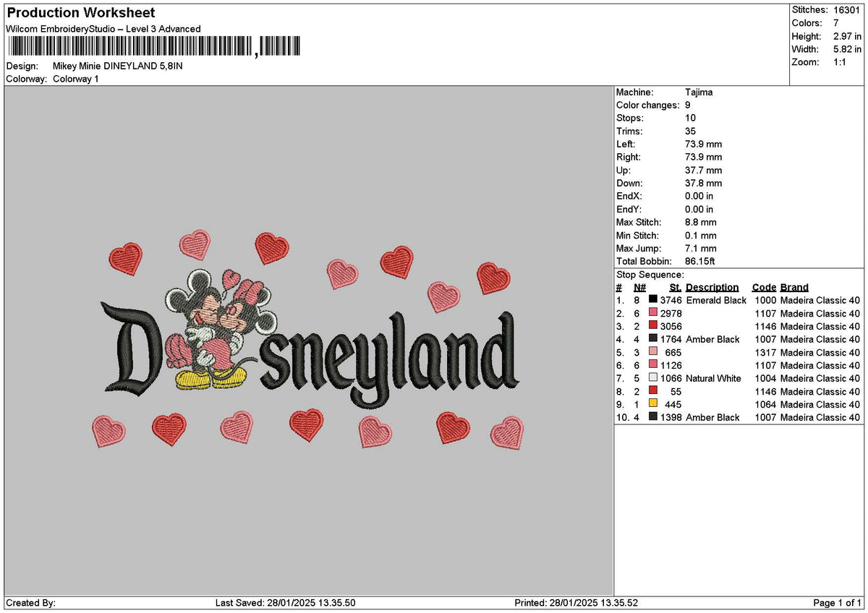
Task: Click the Amber Black swatch with 1398 stitches
Action: click(x=653, y=416)
